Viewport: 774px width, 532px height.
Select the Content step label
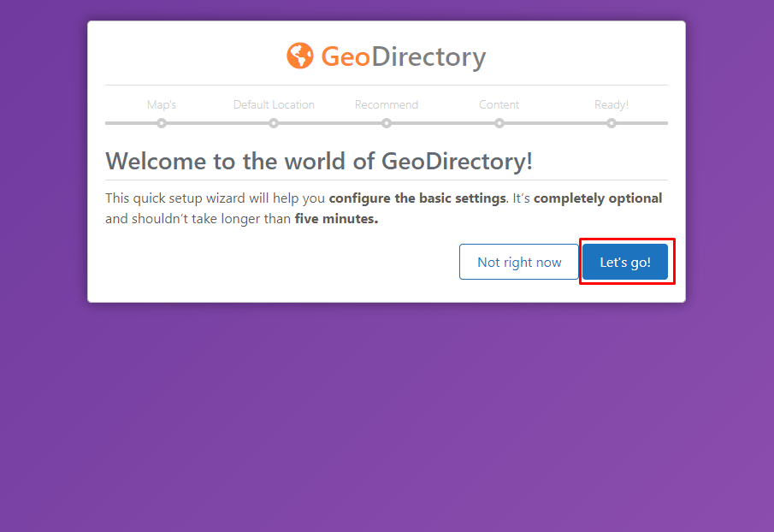pyautogui.click(x=499, y=104)
